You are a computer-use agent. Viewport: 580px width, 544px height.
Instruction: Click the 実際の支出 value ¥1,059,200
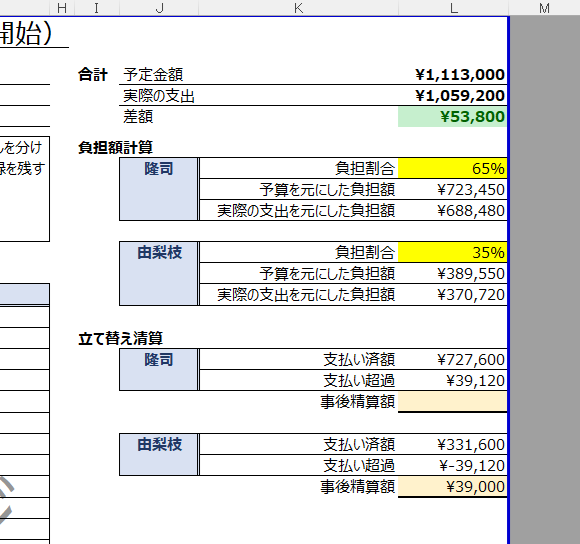(x=460, y=96)
